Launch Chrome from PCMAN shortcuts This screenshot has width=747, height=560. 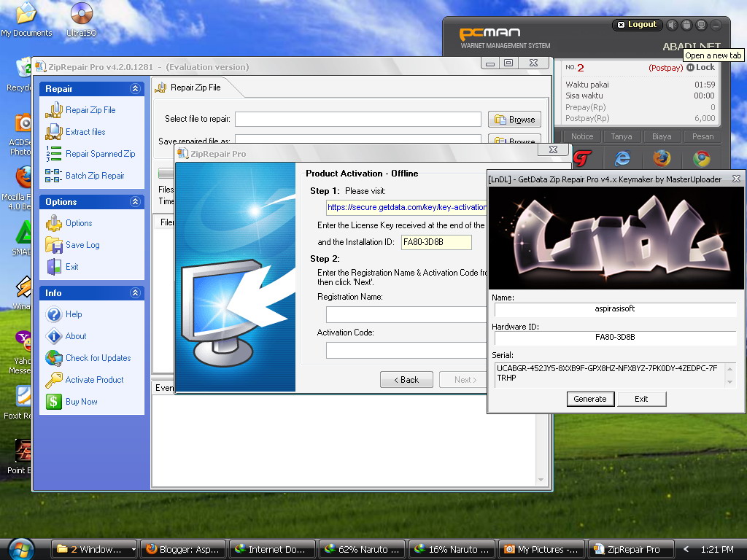[701, 158]
